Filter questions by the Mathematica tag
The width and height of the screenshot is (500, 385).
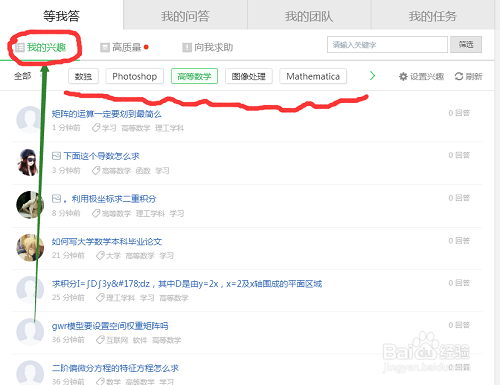[313, 76]
